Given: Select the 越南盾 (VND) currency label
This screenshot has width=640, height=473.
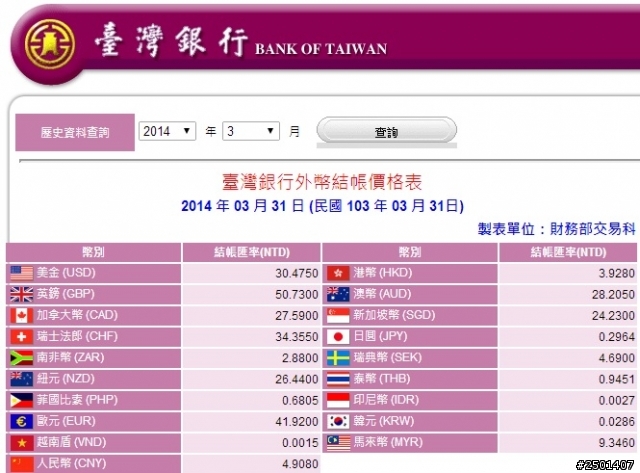Looking at the screenshot, I should coord(71,442).
